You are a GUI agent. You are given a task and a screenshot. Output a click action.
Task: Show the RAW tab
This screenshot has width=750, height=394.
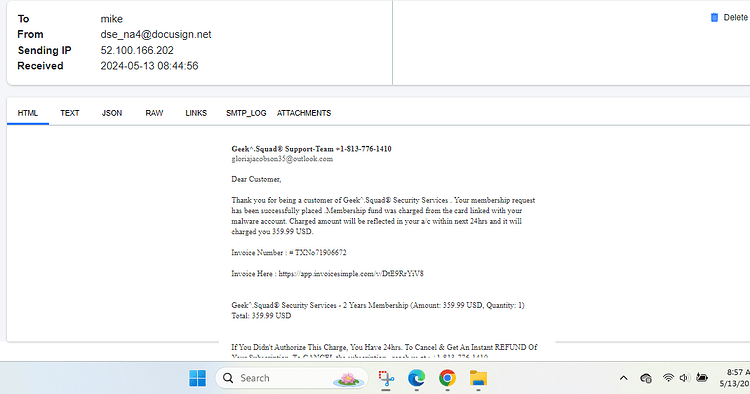click(154, 113)
